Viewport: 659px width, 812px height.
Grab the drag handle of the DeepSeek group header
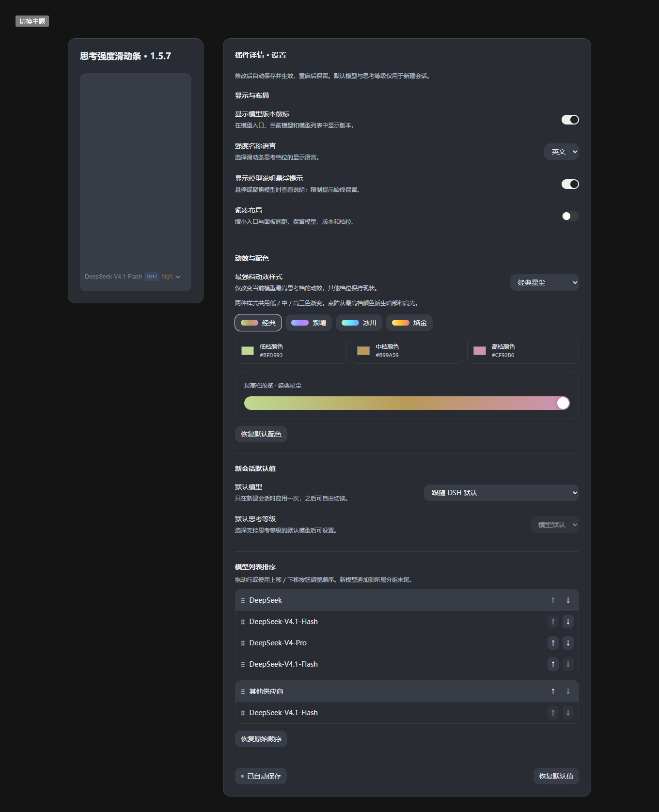coord(243,600)
